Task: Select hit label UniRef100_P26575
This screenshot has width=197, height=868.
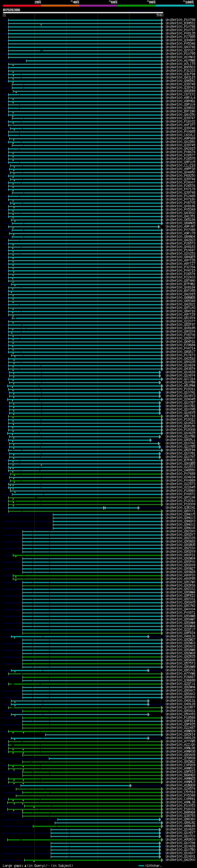Action: coord(180,159)
